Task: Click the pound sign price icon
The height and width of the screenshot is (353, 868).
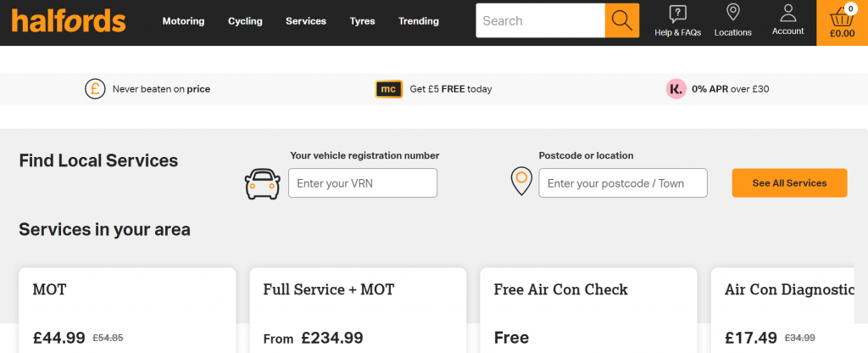Action: pos(95,88)
